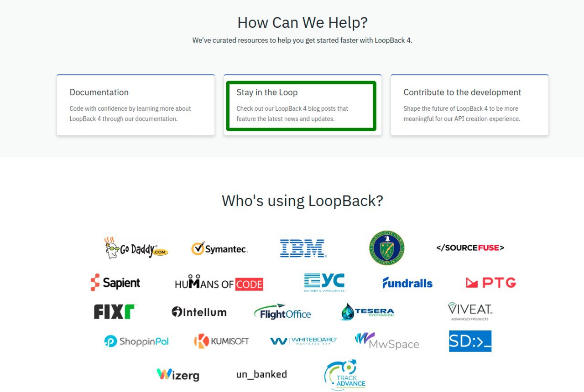Screen dimensions: 584x392
Task: Click the Whiteboard Mortgage CRM logo
Action: [303, 341]
